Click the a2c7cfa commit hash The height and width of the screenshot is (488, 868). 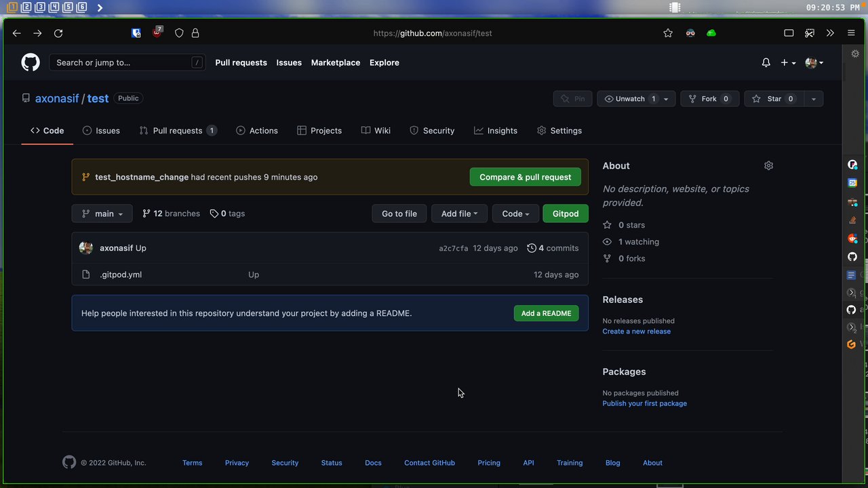454,248
